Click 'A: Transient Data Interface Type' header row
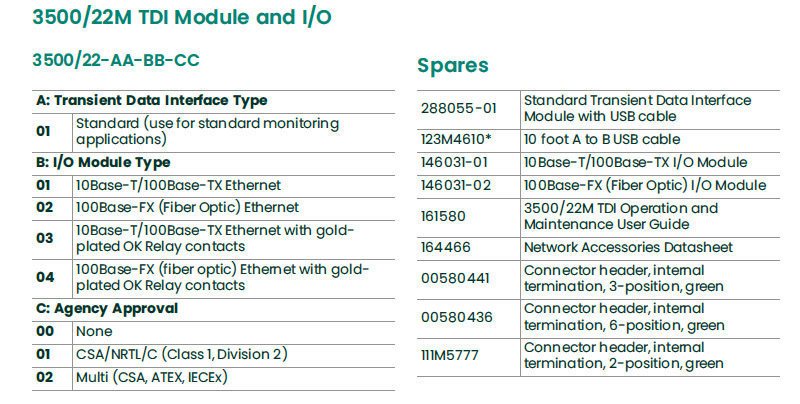 [151, 100]
